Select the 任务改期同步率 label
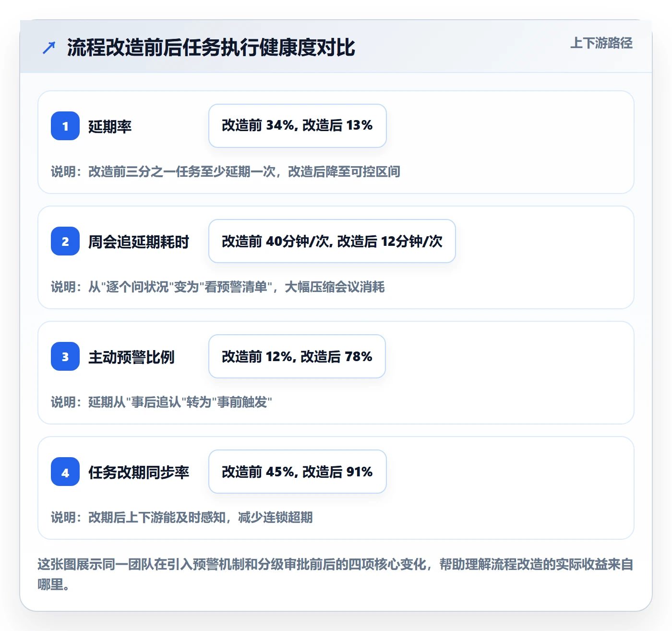The image size is (672, 631). pyautogui.click(x=139, y=472)
